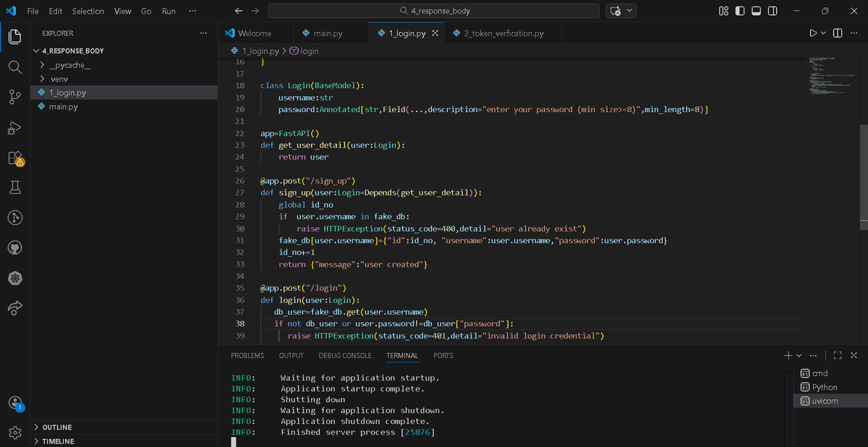
Task: Toggle Primary Side Bar visibility
Action: 740,11
